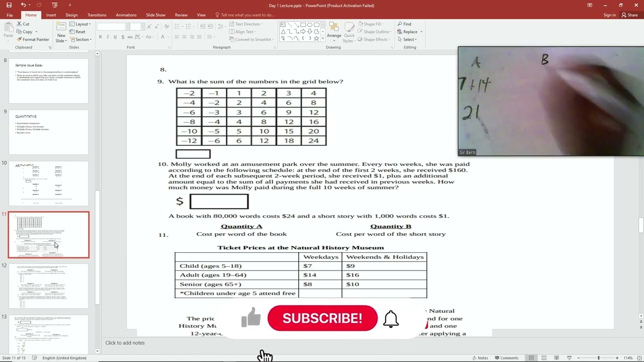Image resolution: width=644 pixels, height=362 pixels.
Task: Switch to the Animations tab
Action: (x=126, y=15)
